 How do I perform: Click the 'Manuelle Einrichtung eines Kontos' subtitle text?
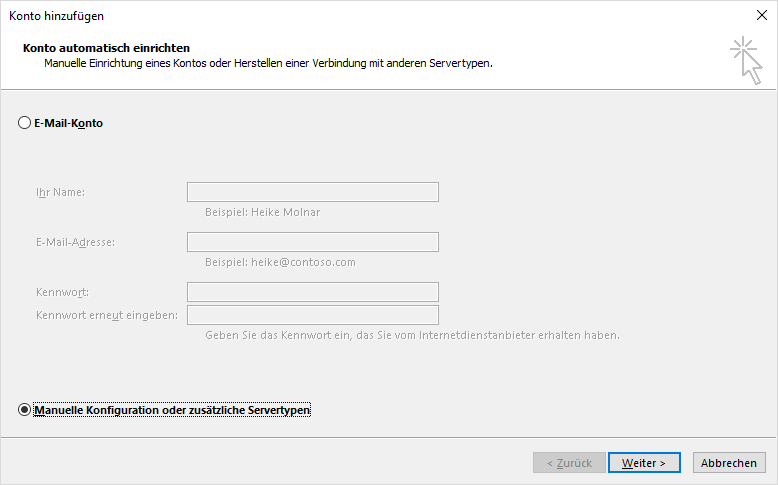pyautogui.click(x=268, y=64)
